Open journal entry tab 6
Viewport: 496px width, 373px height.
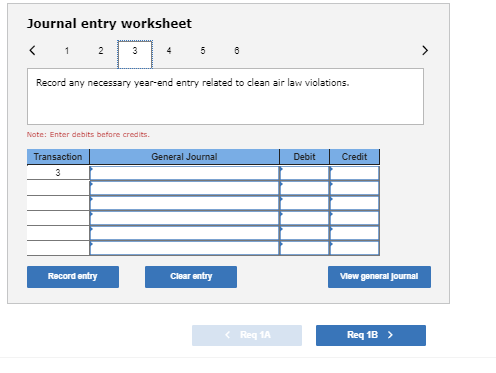[237, 51]
